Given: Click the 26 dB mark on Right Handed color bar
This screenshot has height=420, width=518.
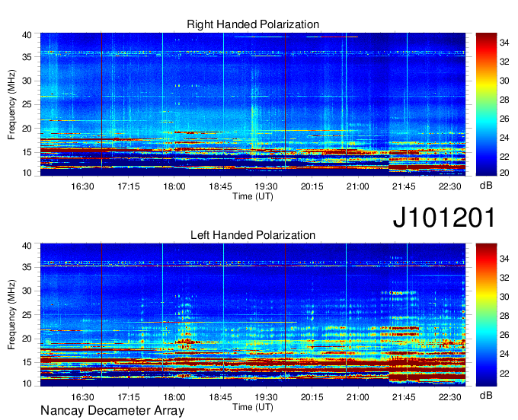Looking at the screenshot, I should pyautogui.click(x=504, y=119).
